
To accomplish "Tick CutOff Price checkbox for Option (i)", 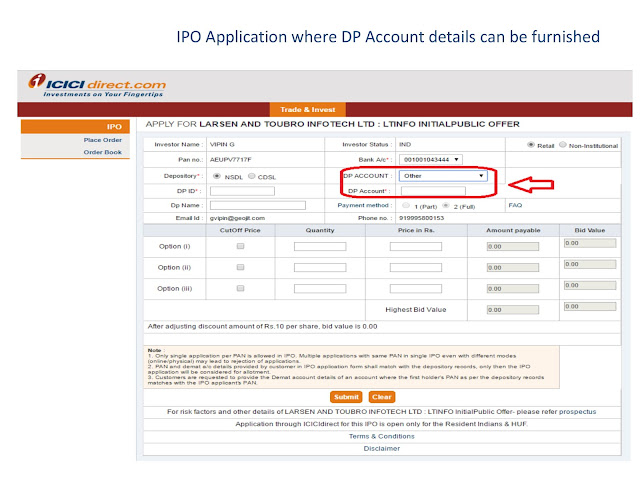I will pyautogui.click(x=240, y=246).
